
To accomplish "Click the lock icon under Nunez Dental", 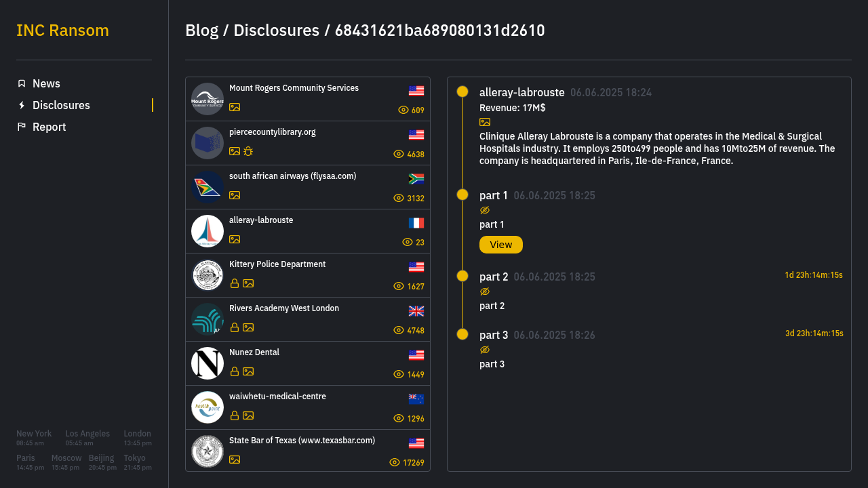I will pyautogui.click(x=235, y=371).
